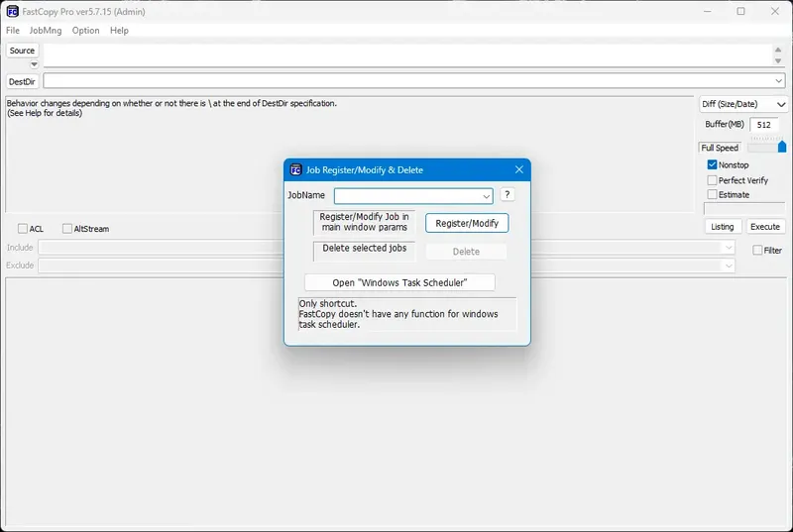Click the up arrow of the Source scrollbar
Image resolution: width=793 pixels, height=532 pixels.
778,50
